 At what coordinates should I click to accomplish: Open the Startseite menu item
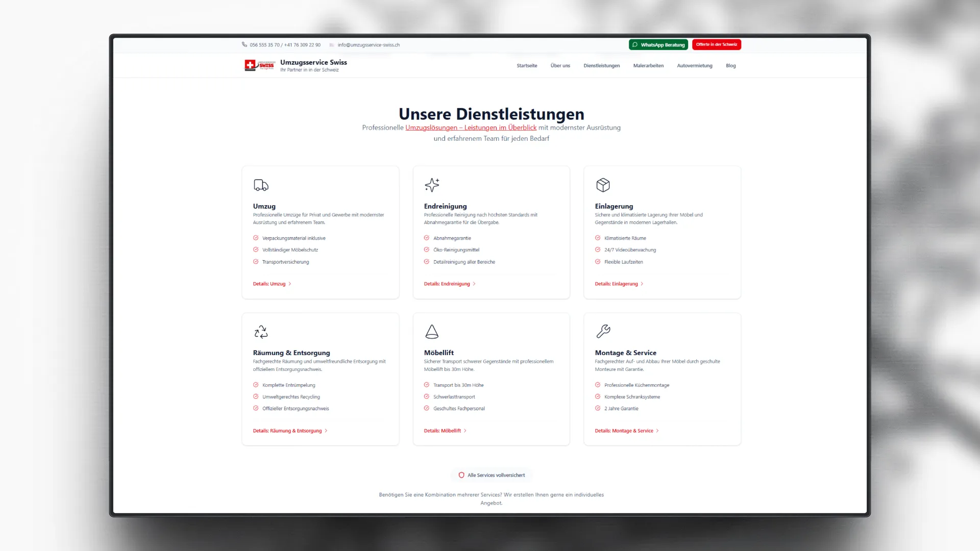(527, 65)
